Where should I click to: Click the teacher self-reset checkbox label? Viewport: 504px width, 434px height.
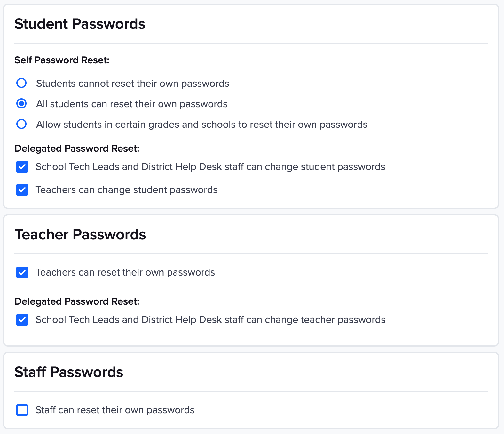point(125,272)
